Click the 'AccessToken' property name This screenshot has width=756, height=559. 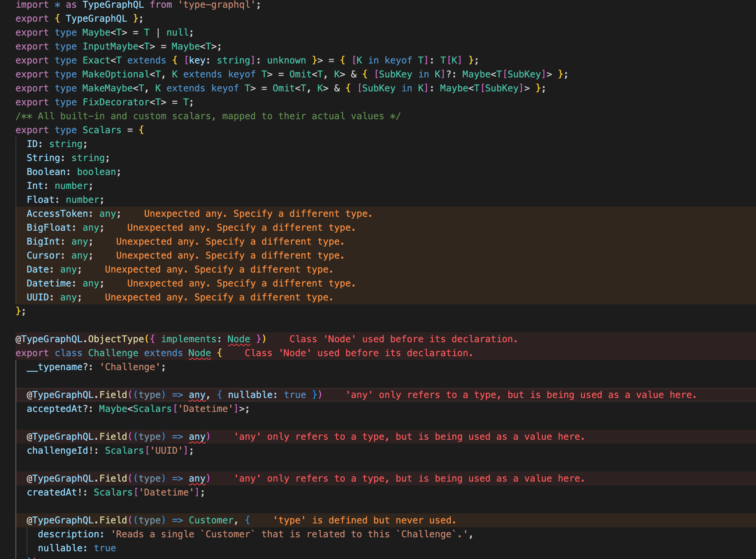(x=57, y=214)
